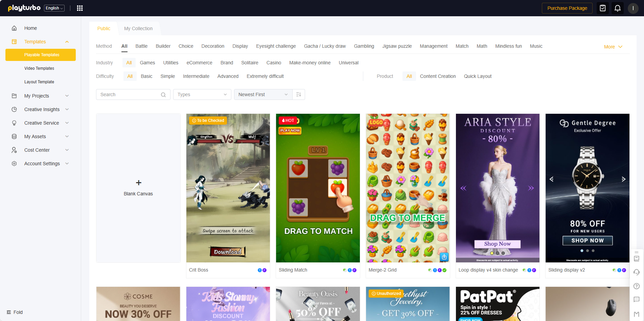Select Quick Layout product filter
644x321 pixels.
click(477, 76)
